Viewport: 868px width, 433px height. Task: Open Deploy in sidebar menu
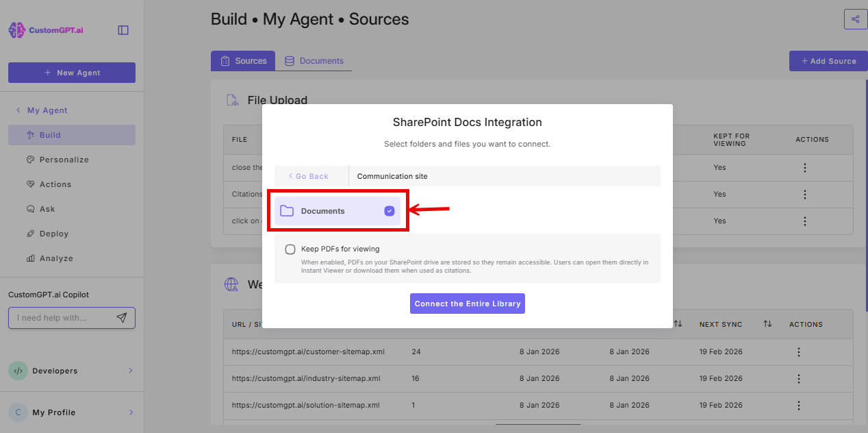[x=72, y=234]
